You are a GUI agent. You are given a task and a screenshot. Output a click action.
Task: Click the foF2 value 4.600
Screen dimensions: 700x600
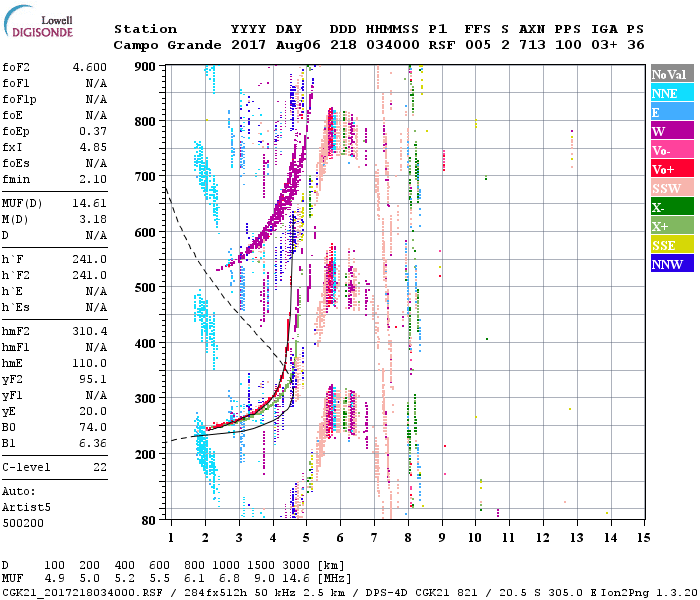pos(90,67)
